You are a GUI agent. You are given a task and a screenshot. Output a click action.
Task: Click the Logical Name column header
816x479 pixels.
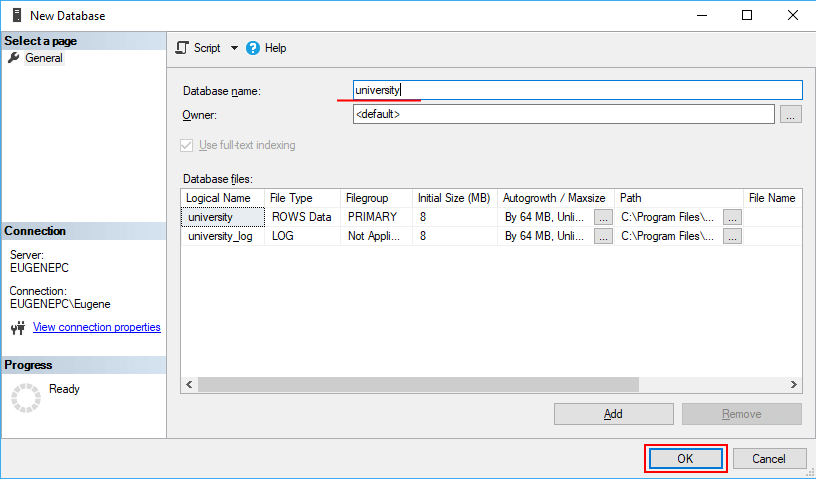tap(223, 198)
